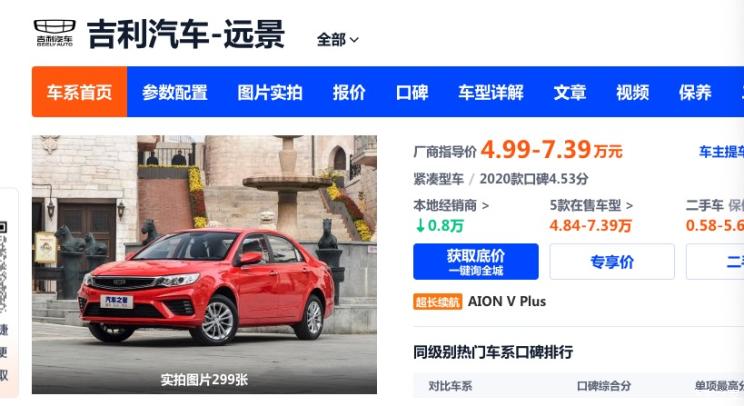Screen dimensions: 744x406
Task: Click the QR code icon on left sidebar
Action: point(3,227)
